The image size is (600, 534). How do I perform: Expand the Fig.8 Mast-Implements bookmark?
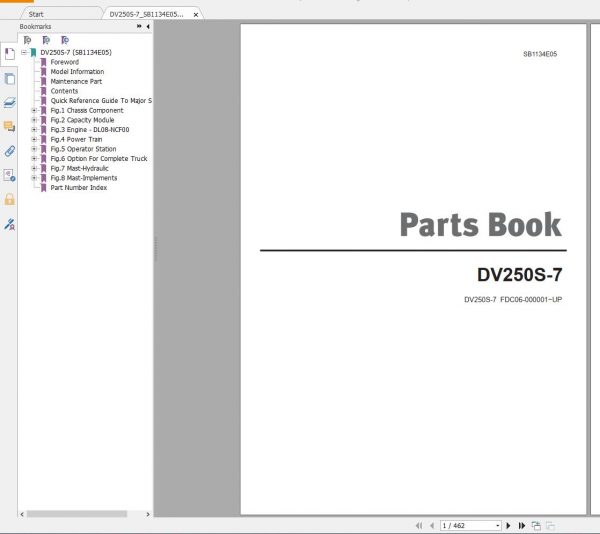(x=34, y=178)
